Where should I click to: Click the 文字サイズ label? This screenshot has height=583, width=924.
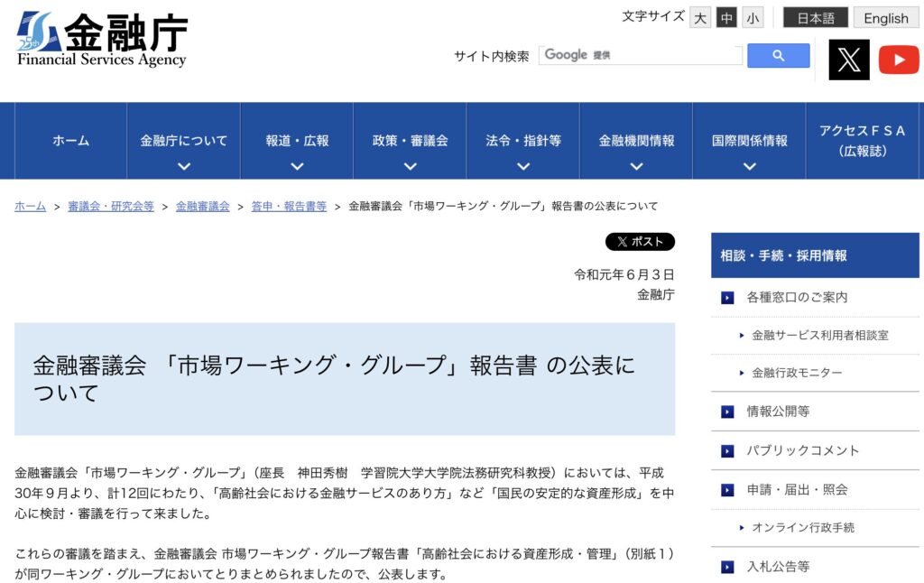pyautogui.click(x=653, y=16)
